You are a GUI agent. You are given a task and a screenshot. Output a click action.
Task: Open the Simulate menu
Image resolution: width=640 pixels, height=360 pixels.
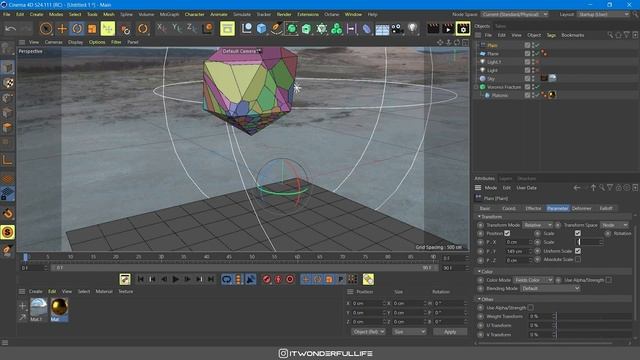point(242,14)
